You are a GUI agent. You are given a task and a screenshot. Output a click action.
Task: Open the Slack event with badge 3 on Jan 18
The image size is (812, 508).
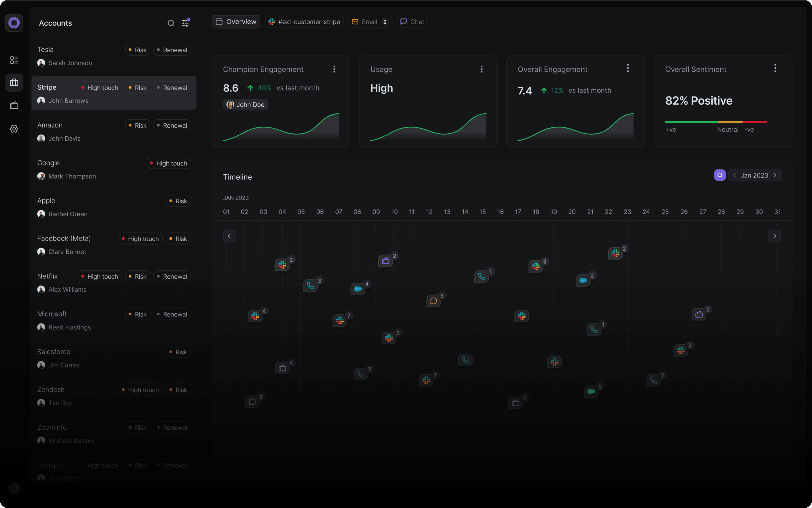click(x=536, y=267)
